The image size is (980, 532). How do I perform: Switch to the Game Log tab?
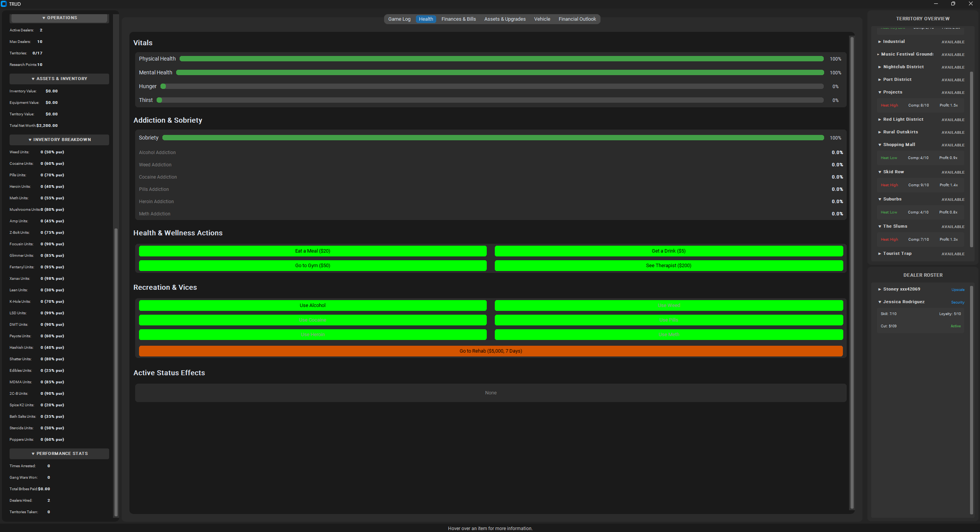click(399, 19)
